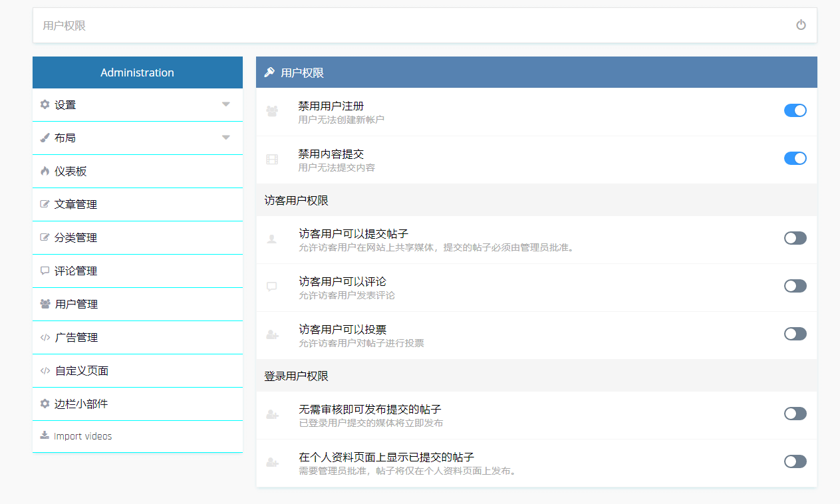Open 文章管理 in the sidebar
Viewport: 840px width, 504px height.
pos(138,205)
